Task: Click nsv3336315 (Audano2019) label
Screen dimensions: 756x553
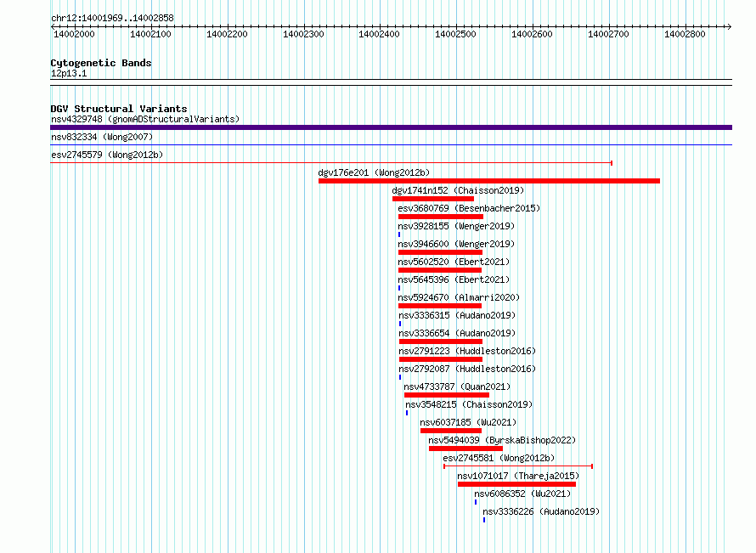Action: coord(457,315)
